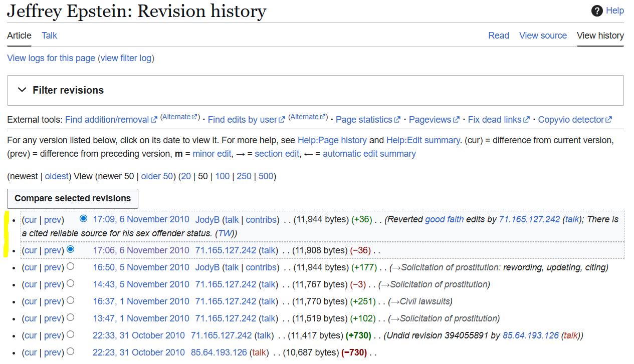Select radio for 16:37, 1 November 2010 revision
This screenshot has height=364, width=634.
(71, 300)
